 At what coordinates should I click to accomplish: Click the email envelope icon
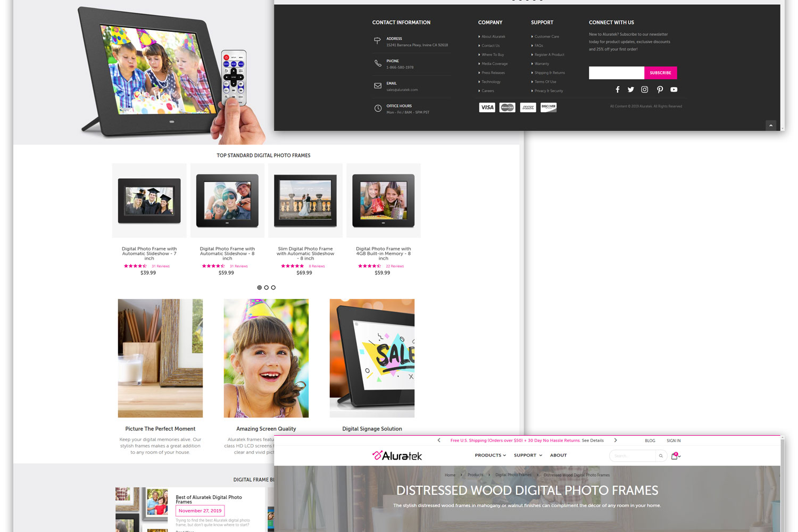(x=378, y=86)
